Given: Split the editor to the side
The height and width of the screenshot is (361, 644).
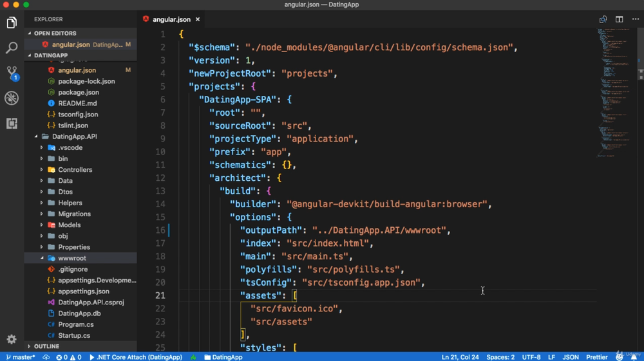Looking at the screenshot, I should (x=619, y=19).
